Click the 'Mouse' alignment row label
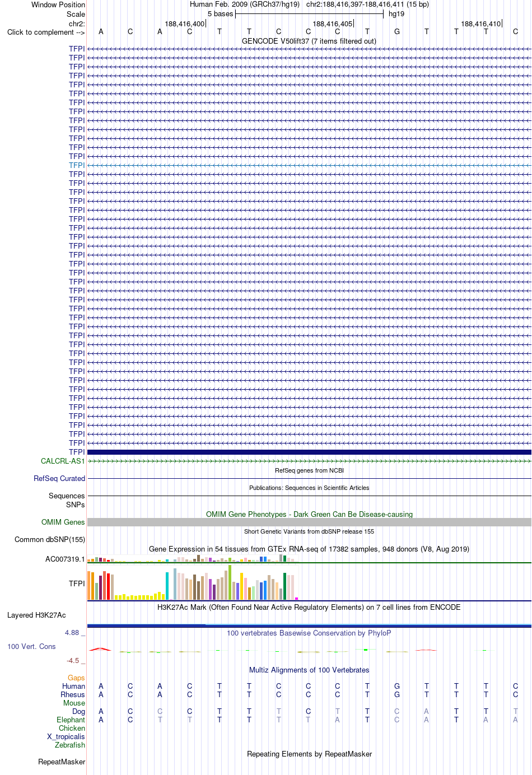The image size is (532, 775). 74,703
